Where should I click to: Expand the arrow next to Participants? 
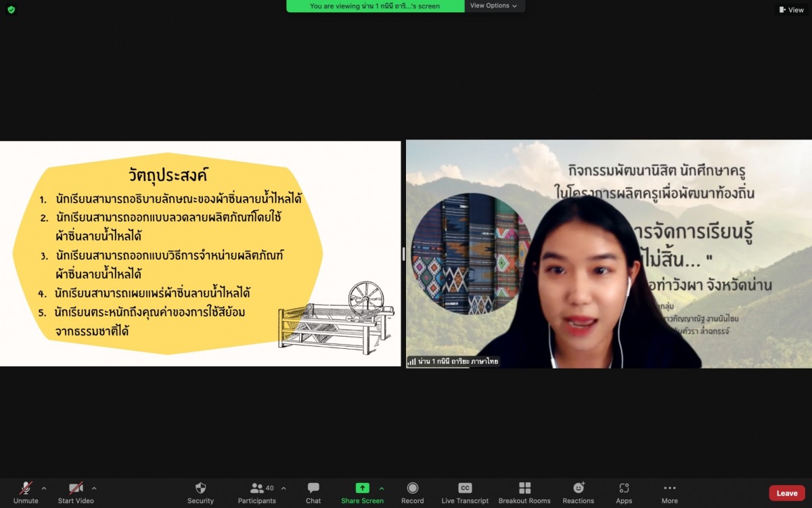point(284,488)
